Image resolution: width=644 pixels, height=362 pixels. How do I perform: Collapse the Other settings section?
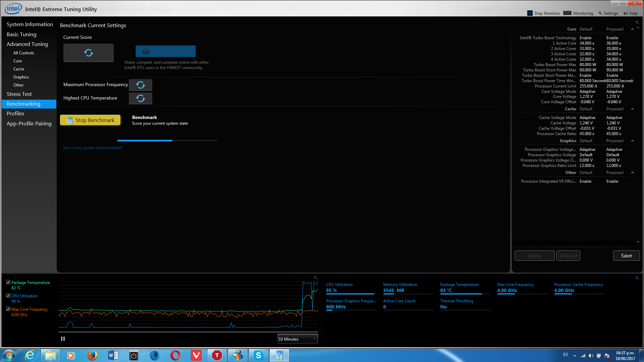point(632,173)
